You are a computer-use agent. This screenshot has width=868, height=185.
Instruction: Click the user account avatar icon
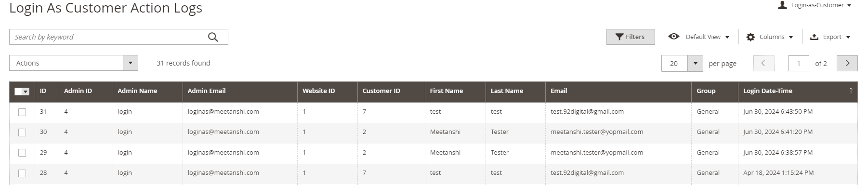pyautogui.click(x=782, y=5)
